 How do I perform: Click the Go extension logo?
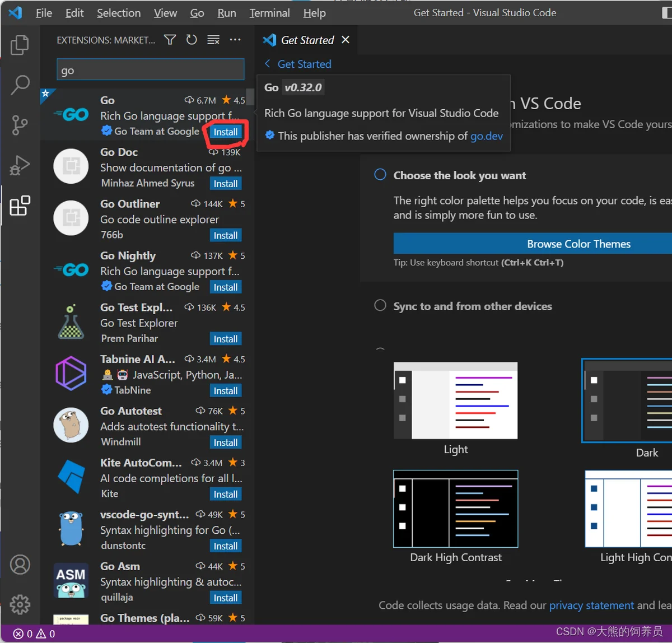click(71, 114)
